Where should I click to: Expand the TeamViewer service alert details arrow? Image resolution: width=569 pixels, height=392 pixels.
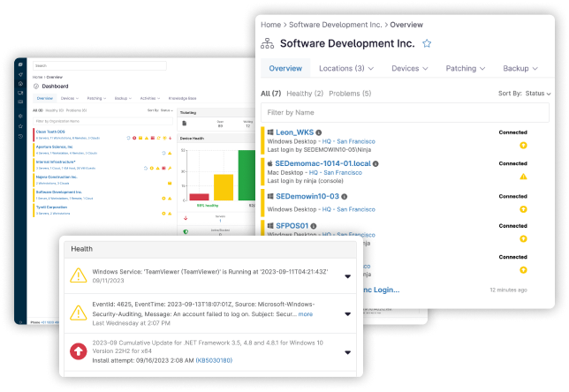(x=347, y=276)
